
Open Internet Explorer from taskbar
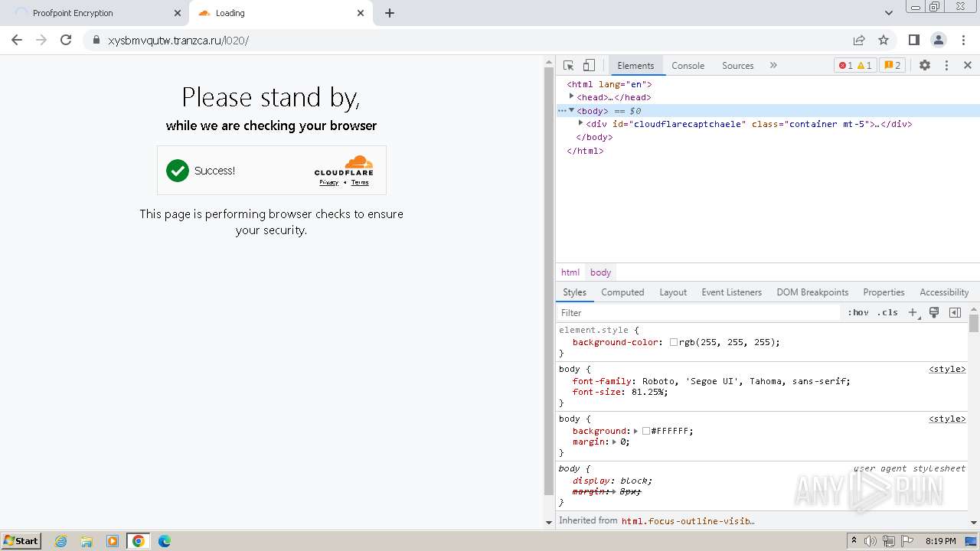click(x=61, y=541)
